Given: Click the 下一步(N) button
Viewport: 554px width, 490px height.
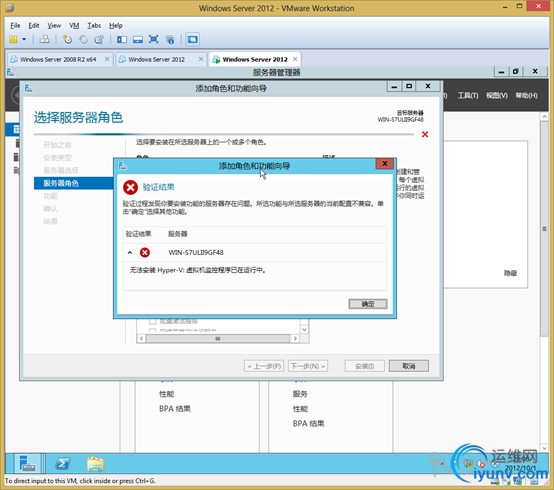Looking at the screenshot, I should point(308,366).
